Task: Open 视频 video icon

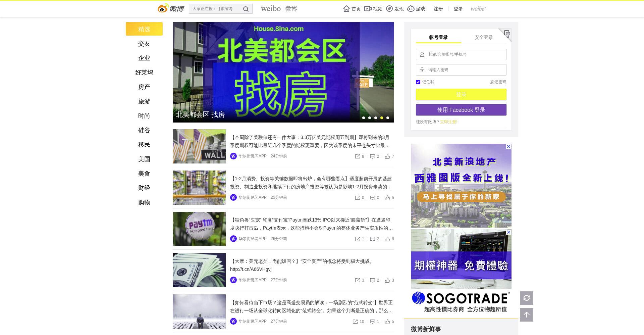Action: (x=368, y=9)
